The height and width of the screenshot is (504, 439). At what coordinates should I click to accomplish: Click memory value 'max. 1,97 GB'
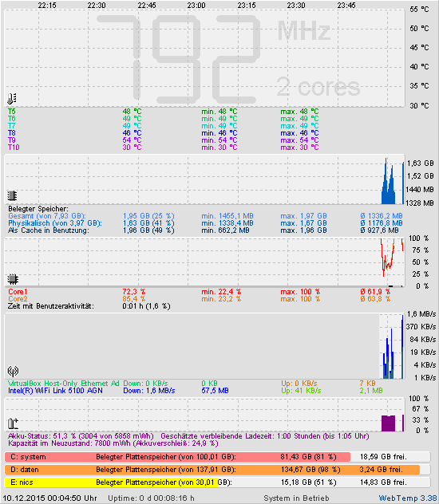[303, 215]
